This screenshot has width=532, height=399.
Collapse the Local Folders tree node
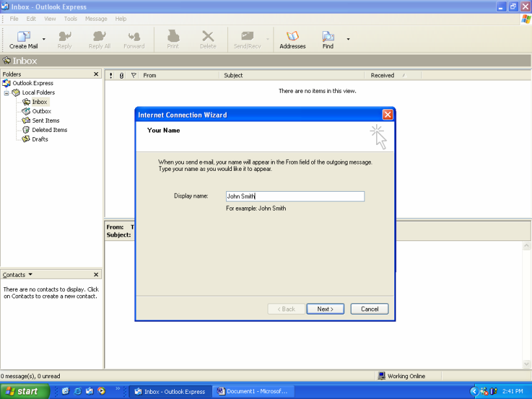click(x=6, y=93)
